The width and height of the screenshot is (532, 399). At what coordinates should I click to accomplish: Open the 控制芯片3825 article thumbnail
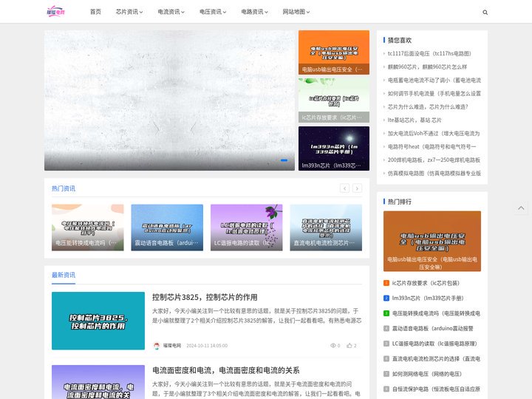coord(98,321)
